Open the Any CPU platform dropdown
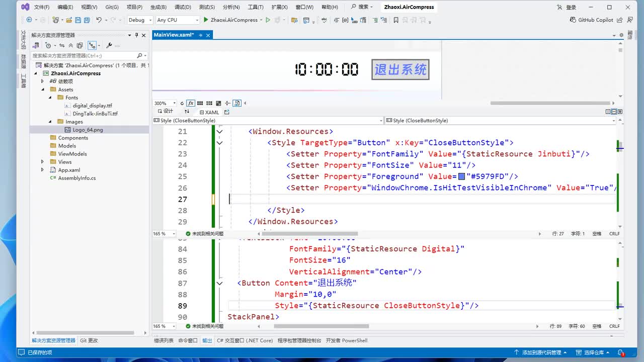 pos(178,20)
